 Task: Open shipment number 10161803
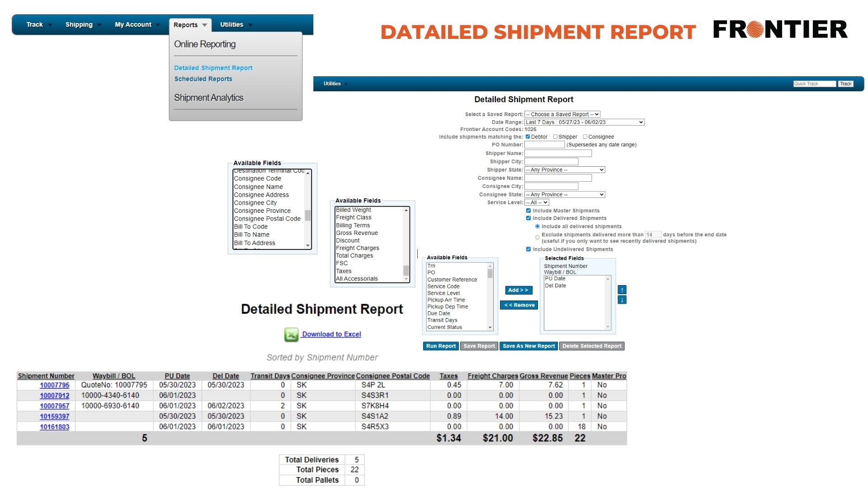coord(54,427)
